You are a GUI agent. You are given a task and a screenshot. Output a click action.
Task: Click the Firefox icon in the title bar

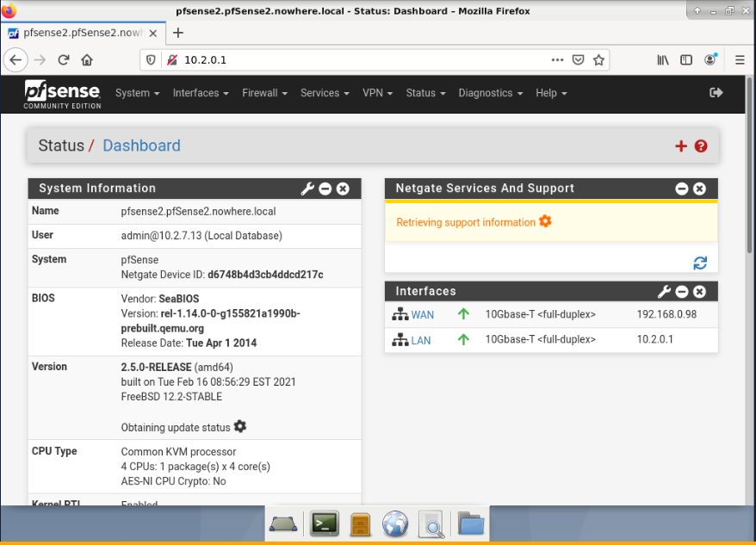(9, 10)
